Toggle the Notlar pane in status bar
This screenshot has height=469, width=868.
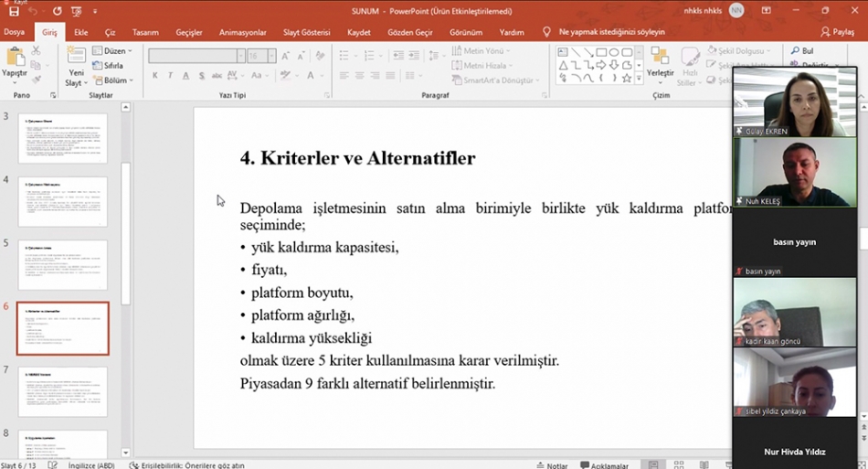pyautogui.click(x=552, y=464)
